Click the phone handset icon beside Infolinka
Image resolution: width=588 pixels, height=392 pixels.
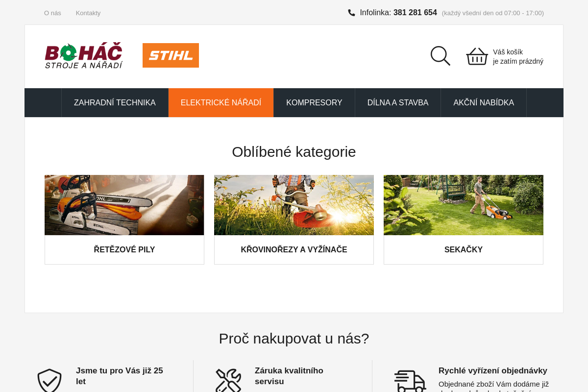pos(351,13)
